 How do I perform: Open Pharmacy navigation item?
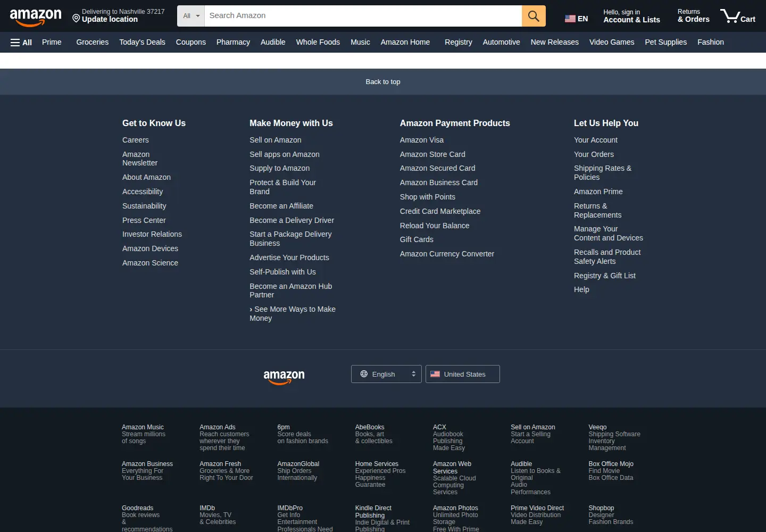233,42
